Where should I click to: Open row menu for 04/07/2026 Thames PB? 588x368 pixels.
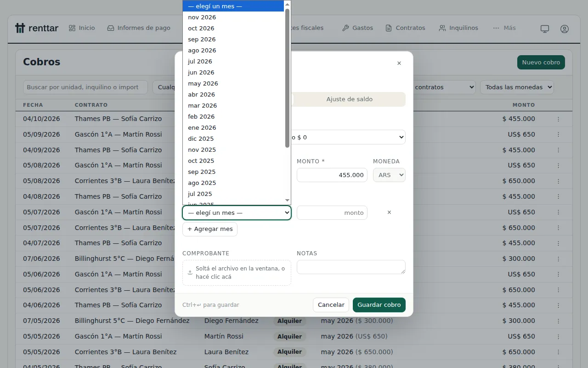(x=559, y=243)
